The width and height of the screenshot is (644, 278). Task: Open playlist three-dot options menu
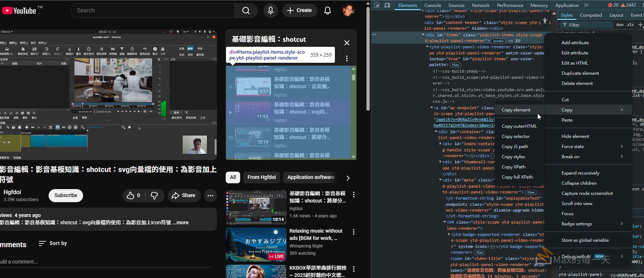point(346,58)
